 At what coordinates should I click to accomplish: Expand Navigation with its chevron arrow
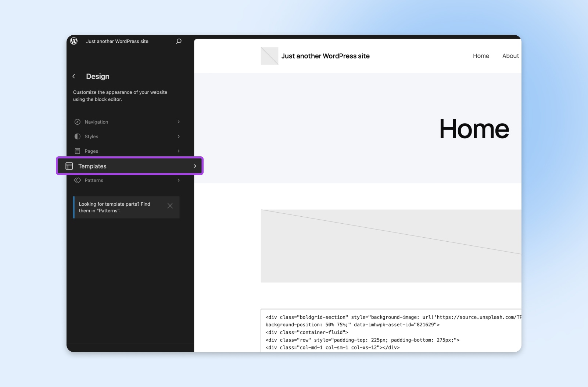(x=179, y=122)
